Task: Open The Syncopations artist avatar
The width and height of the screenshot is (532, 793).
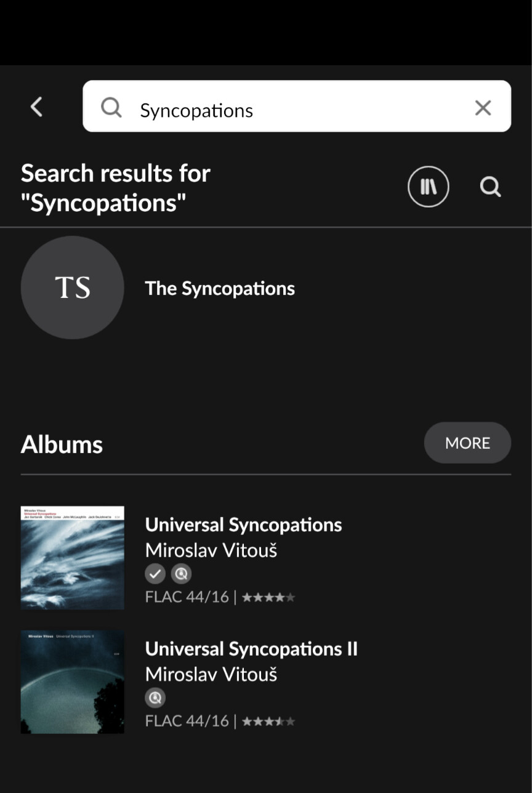Action: [73, 288]
